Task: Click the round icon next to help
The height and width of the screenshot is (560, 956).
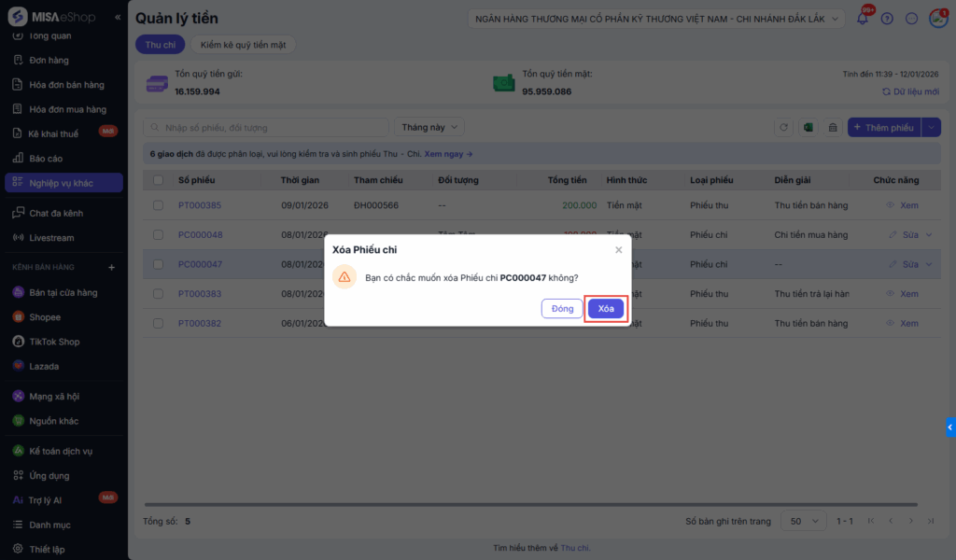Action: click(x=911, y=19)
